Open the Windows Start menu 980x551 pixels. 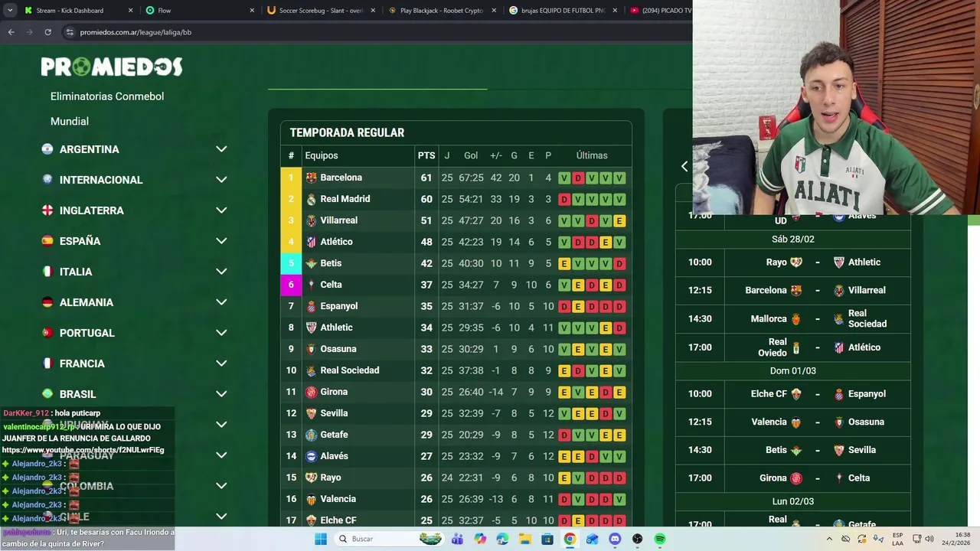coord(321,539)
